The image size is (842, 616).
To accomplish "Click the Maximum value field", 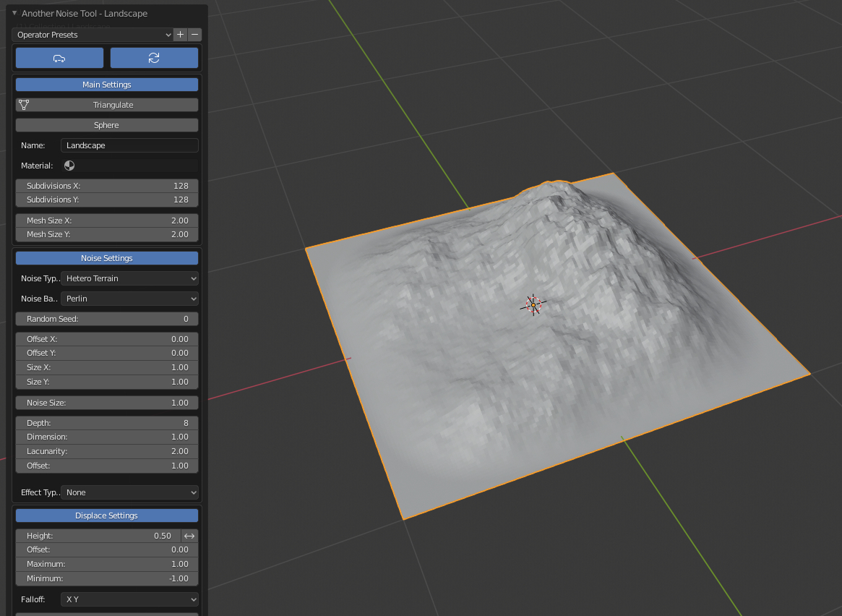I will pos(107,564).
